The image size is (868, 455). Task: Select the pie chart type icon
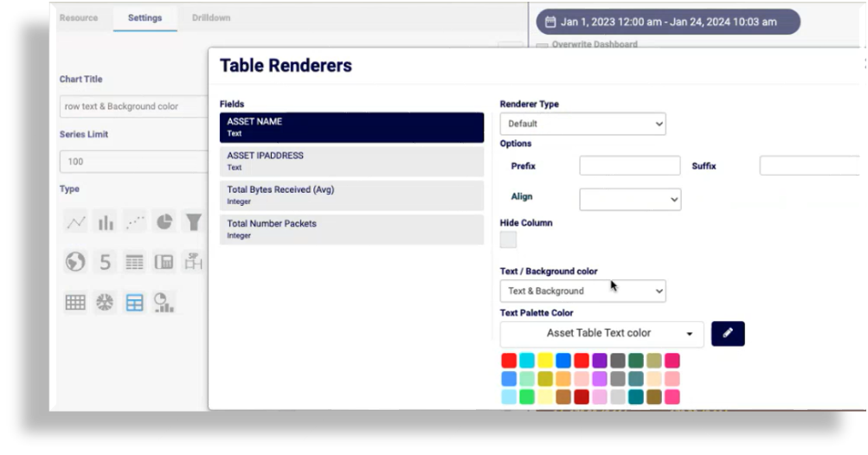pyautogui.click(x=164, y=222)
